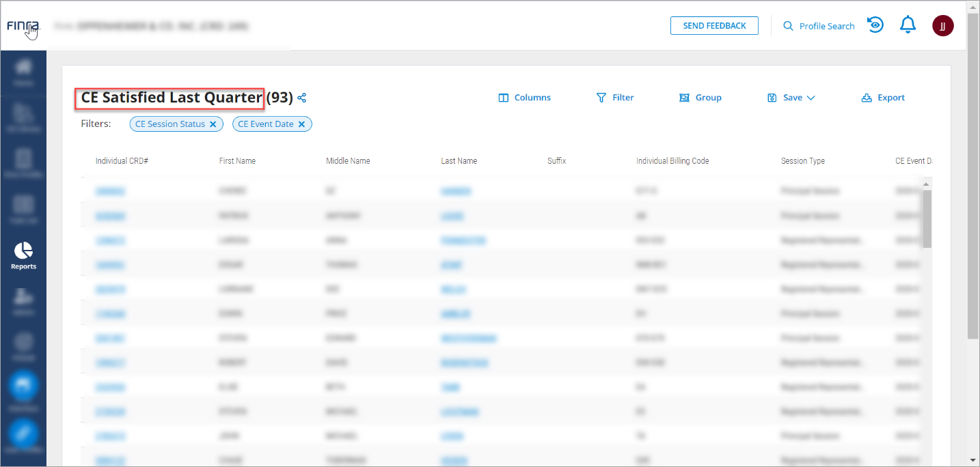The image size is (980, 467).
Task: Remove the CE Event Date filter
Action: pyautogui.click(x=301, y=124)
